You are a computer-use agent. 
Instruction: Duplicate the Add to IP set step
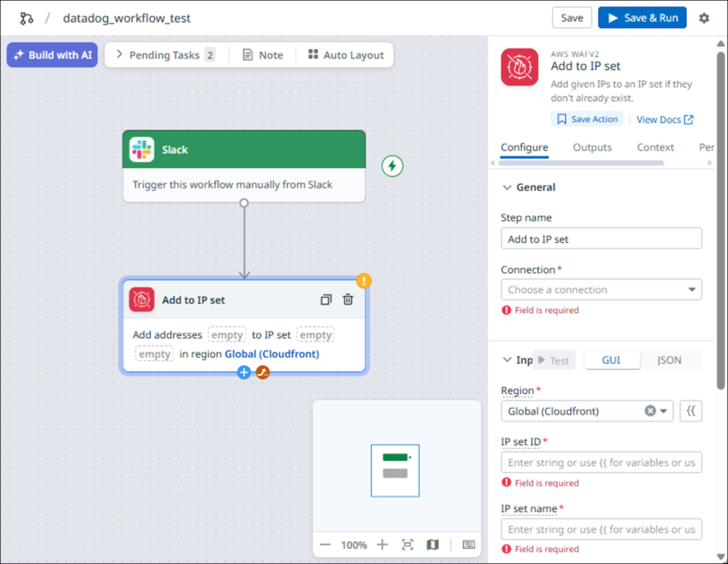(x=326, y=299)
